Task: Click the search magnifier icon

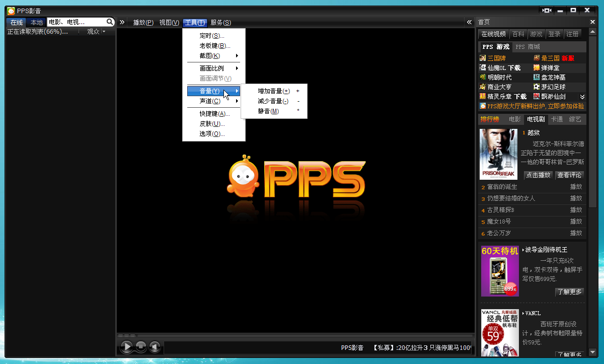Action: (110, 22)
